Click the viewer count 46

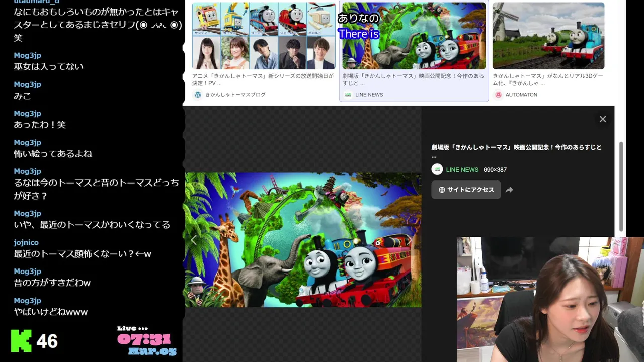point(47,341)
